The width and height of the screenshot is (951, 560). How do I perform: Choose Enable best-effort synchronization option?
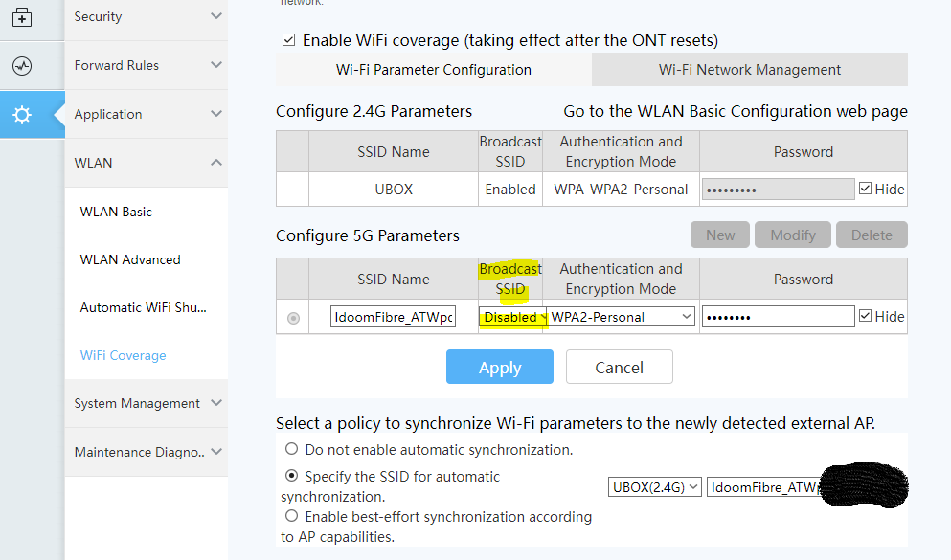[292, 516]
